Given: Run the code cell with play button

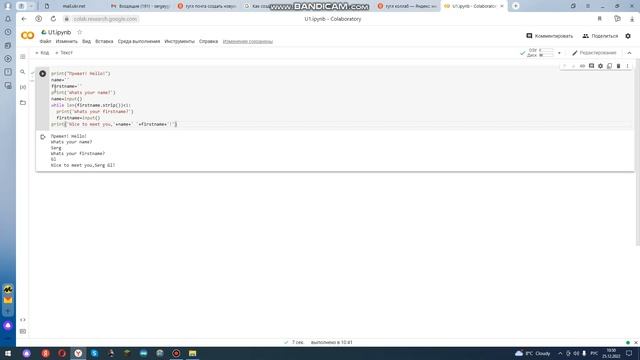Looking at the screenshot, I should 42,74.
